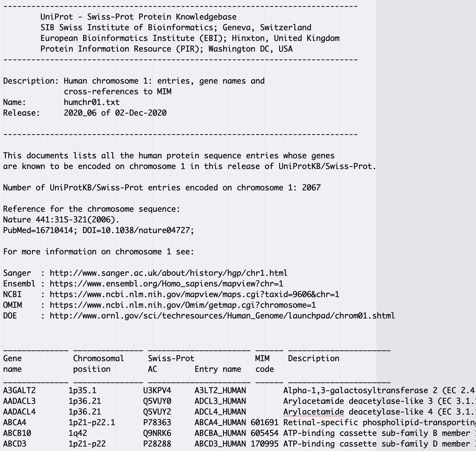Click the Swiss-Prot column header
476x451 pixels.
point(171,358)
